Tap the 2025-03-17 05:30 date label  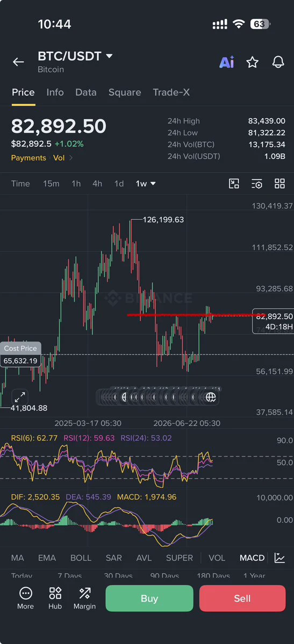88,423
